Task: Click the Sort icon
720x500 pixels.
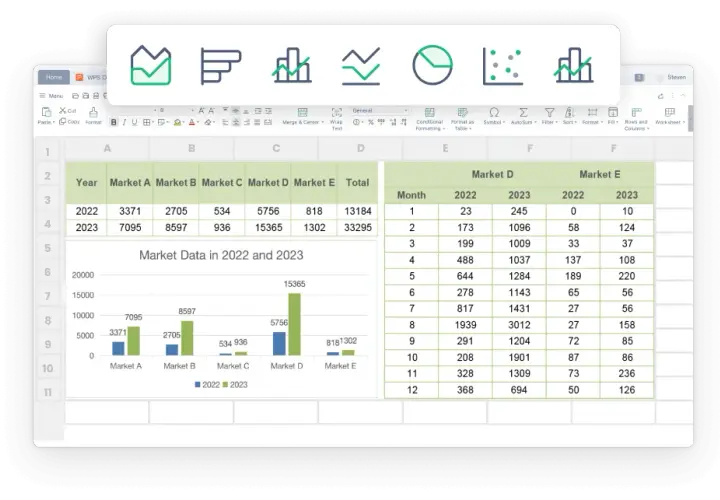Action: click(569, 112)
